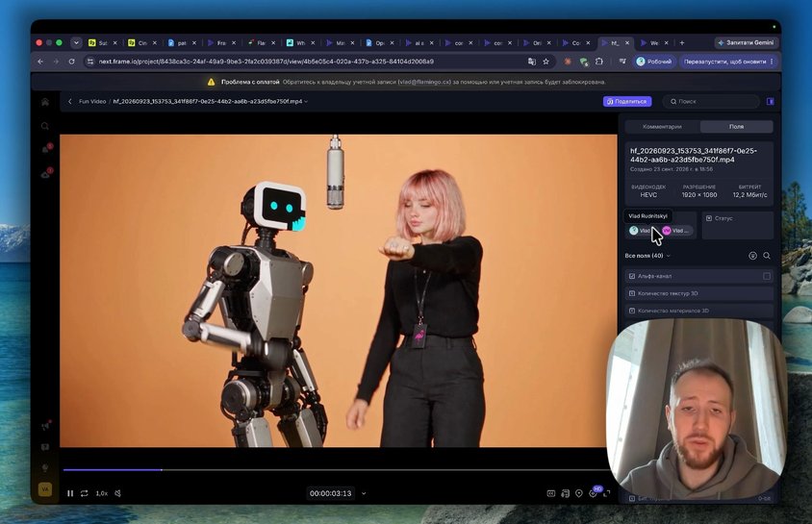The width and height of the screenshot is (812, 524).
Task: Click the search icon in fields panel
Action: 767,256
